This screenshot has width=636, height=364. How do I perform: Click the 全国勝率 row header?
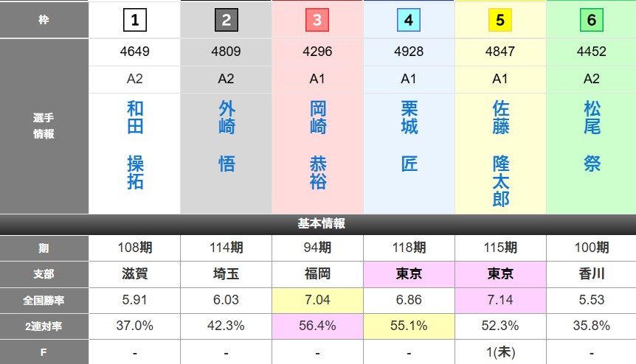pos(44,300)
